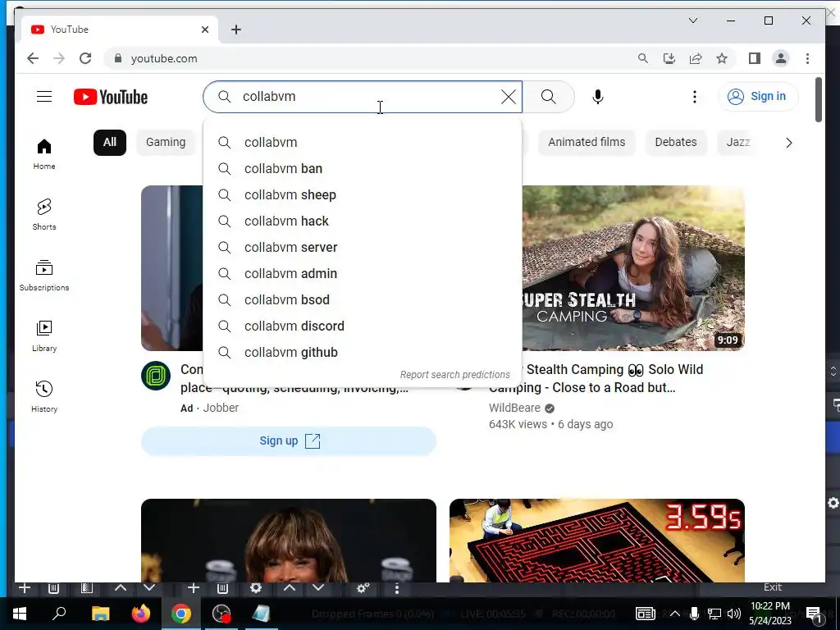Image resolution: width=840 pixels, height=630 pixels.
Task: Open volume control in system tray
Action: point(734,614)
